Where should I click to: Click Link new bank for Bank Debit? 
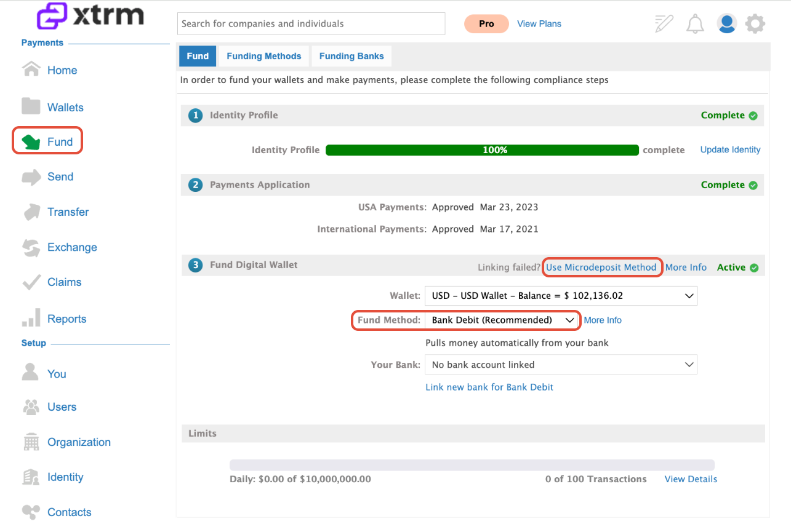click(x=489, y=387)
